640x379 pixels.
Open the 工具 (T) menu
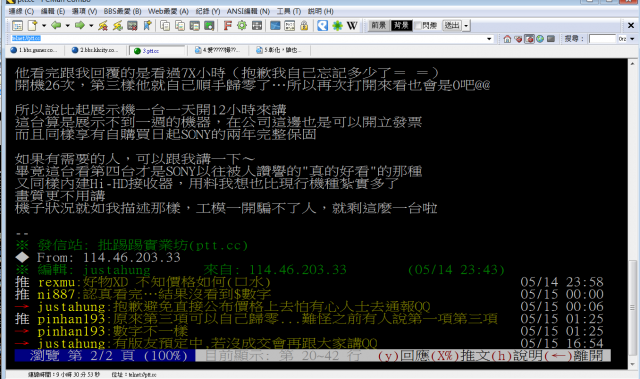tap(289, 11)
